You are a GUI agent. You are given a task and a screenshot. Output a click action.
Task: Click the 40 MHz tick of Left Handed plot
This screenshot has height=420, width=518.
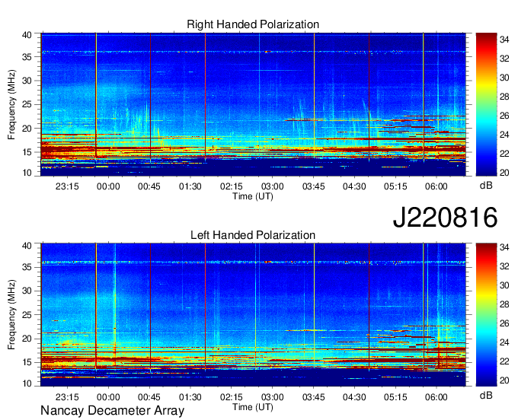[27, 246]
